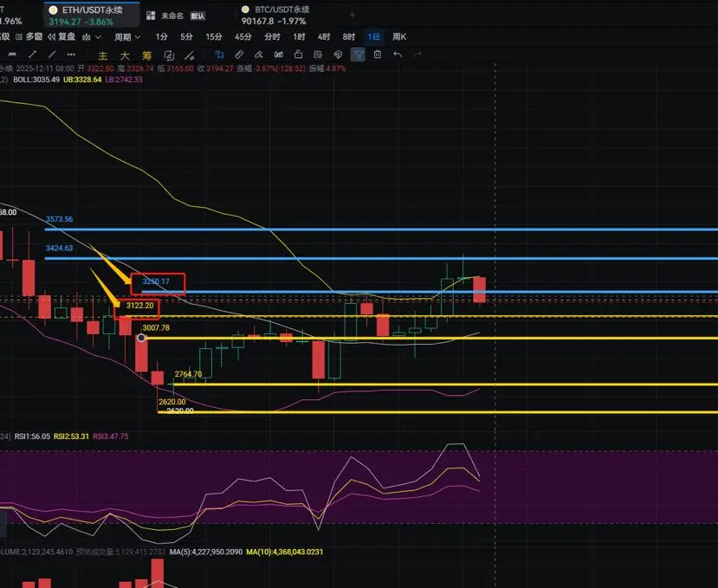The width and height of the screenshot is (718, 588).
Task: Select the yellow 2620.00 horizontal line
Action: click(x=437, y=412)
